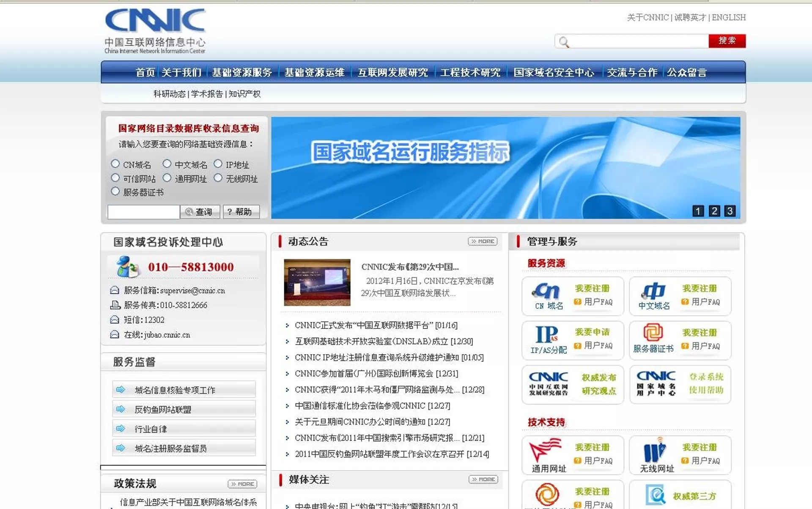Click the orange swirl icon at bottom
The height and width of the screenshot is (509, 812).
(547, 494)
